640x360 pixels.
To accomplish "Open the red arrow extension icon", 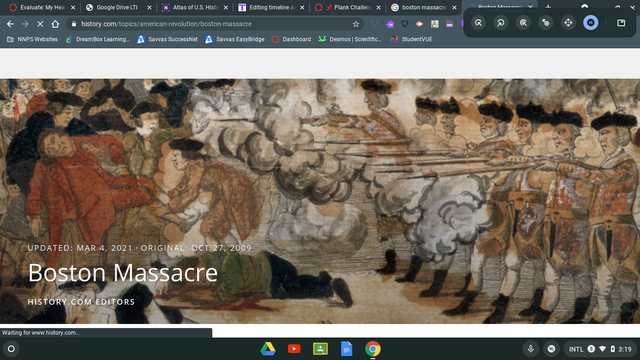I will (420, 24).
